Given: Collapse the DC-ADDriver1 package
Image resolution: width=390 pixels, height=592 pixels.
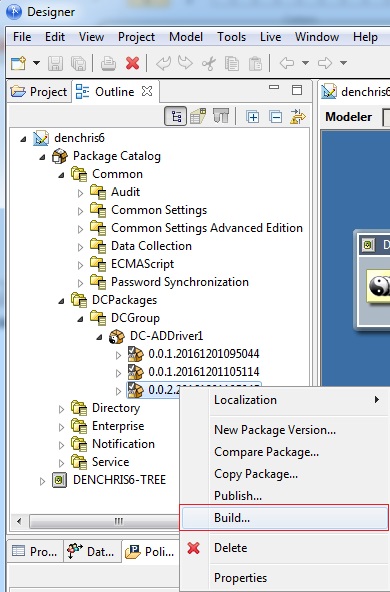Looking at the screenshot, I should pos(99,337).
